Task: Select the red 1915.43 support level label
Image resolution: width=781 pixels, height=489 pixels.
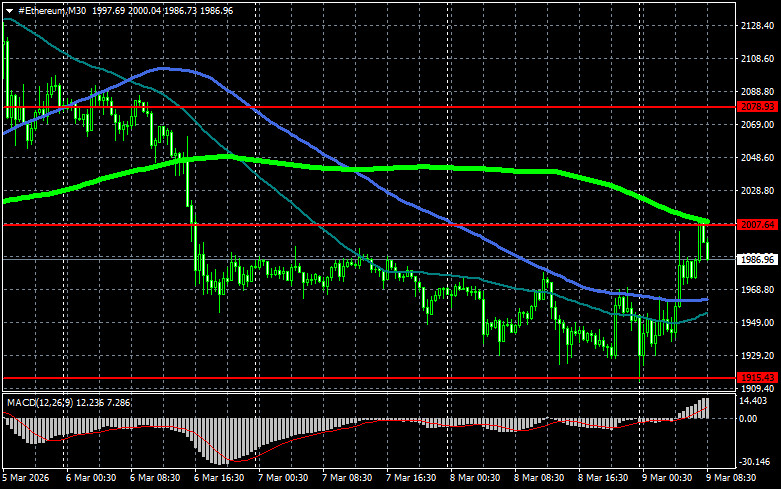Action: (x=758, y=378)
